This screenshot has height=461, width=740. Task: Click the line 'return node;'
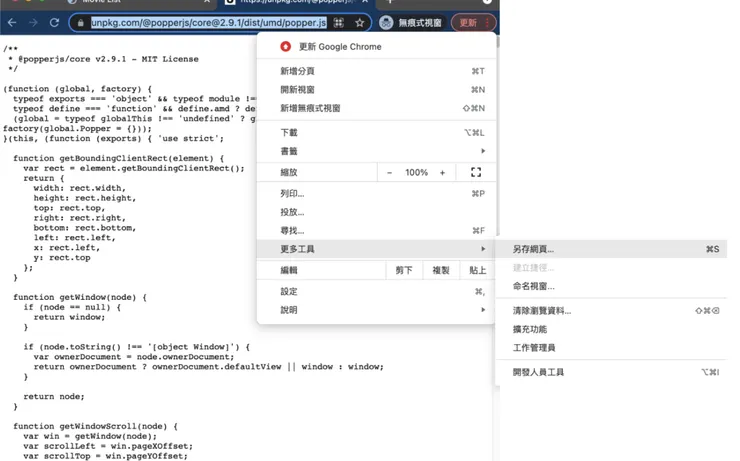click(54, 396)
